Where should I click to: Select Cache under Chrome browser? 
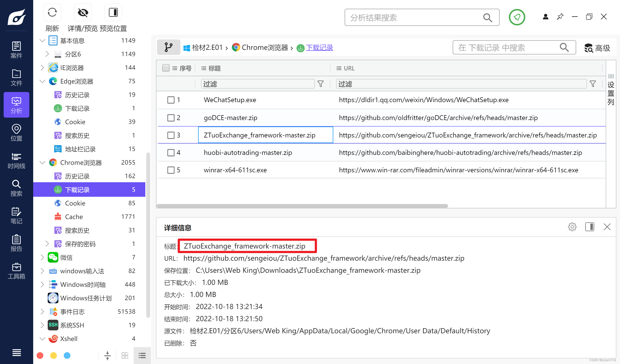coord(74,217)
